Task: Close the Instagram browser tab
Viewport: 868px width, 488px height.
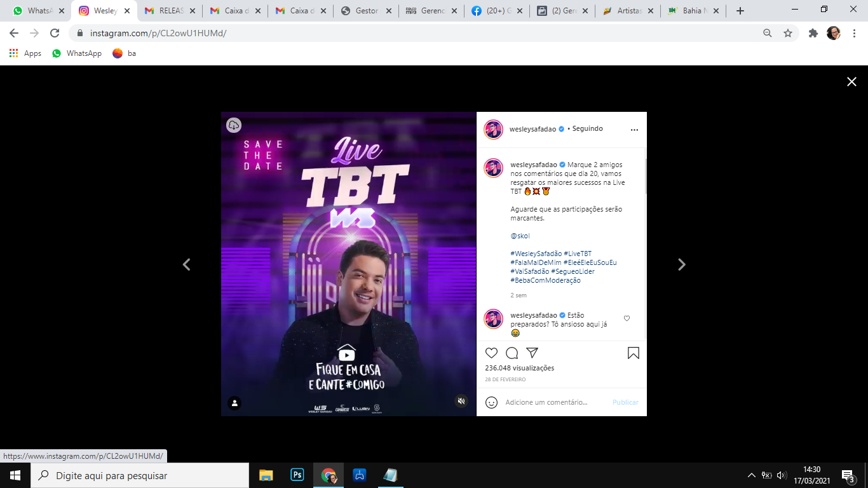Action: pyautogui.click(x=126, y=11)
